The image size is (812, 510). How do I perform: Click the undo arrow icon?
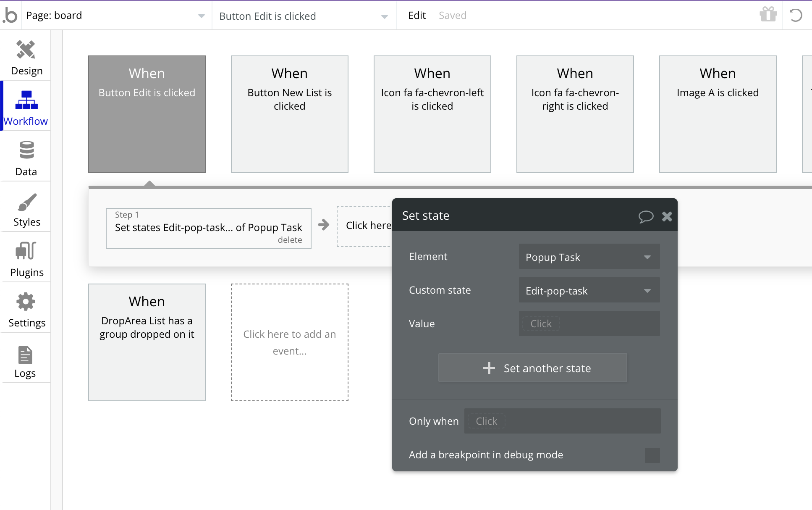point(796,15)
